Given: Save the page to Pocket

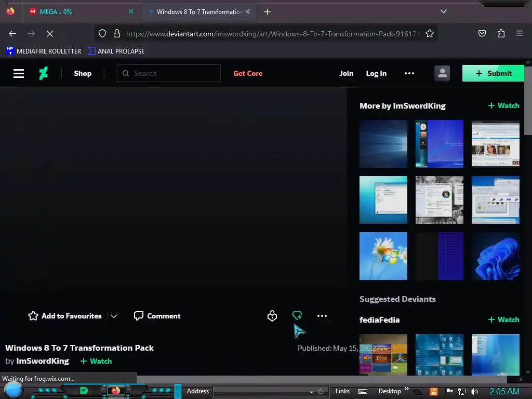Looking at the screenshot, I should [x=482, y=34].
